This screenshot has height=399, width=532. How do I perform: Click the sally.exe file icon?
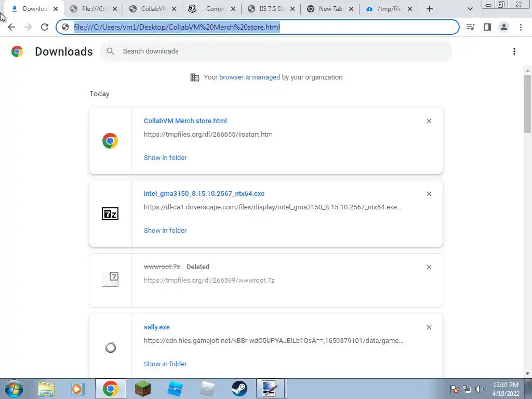tap(110, 348)
